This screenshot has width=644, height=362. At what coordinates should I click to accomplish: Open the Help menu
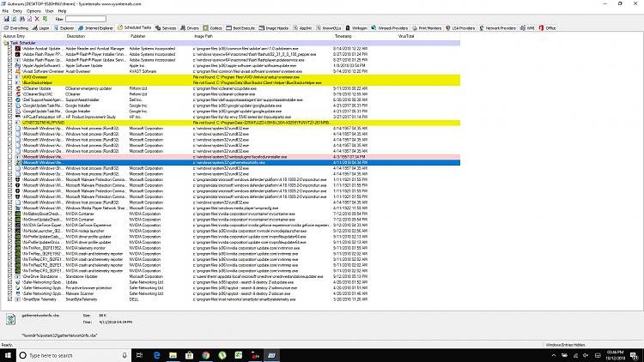pos(62,11)
